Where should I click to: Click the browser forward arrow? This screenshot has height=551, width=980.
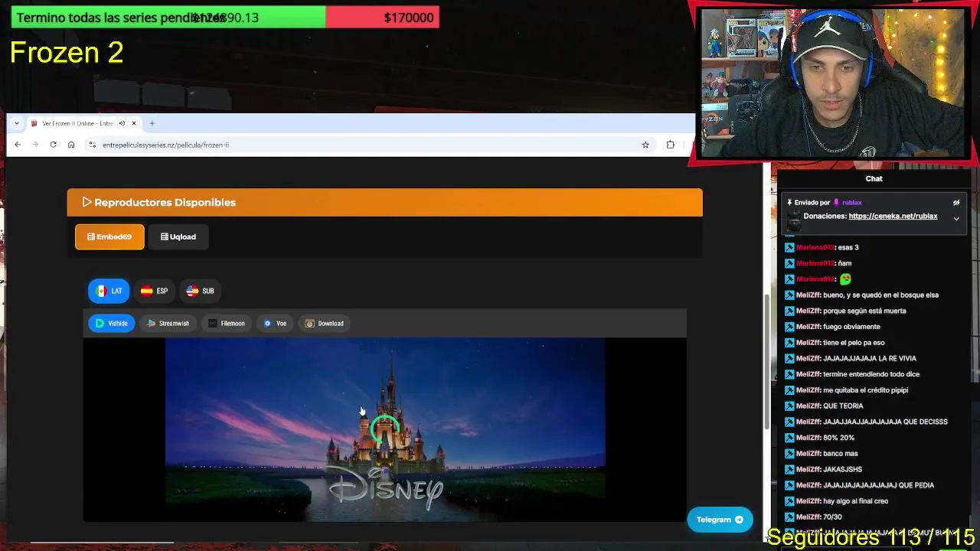coord(35,145)
